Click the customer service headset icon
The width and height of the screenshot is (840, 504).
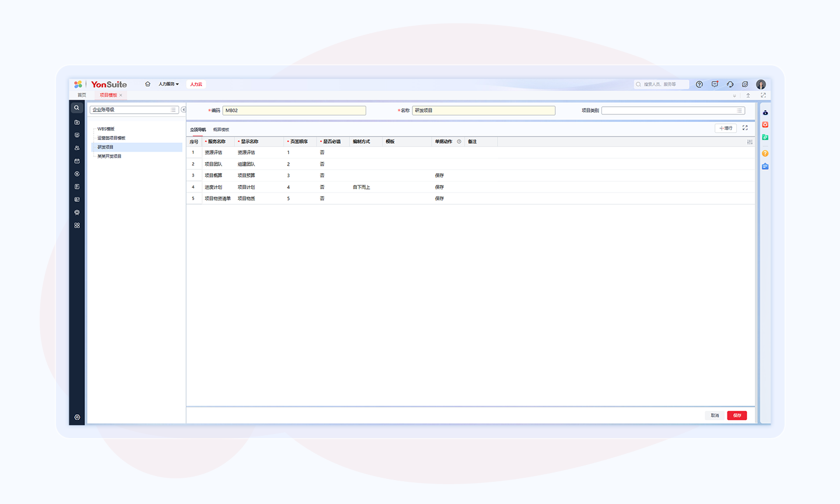click(730, 85)
